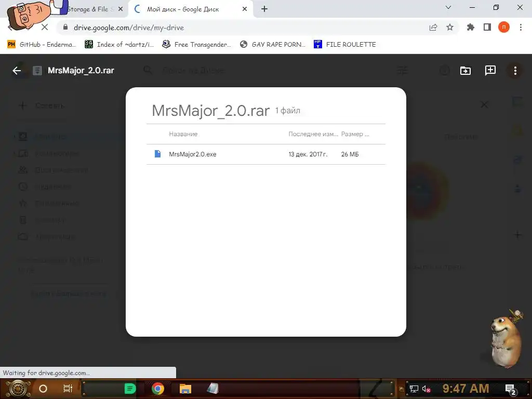
Task: Go back from the archive preview
Action: tap(17, 71)
